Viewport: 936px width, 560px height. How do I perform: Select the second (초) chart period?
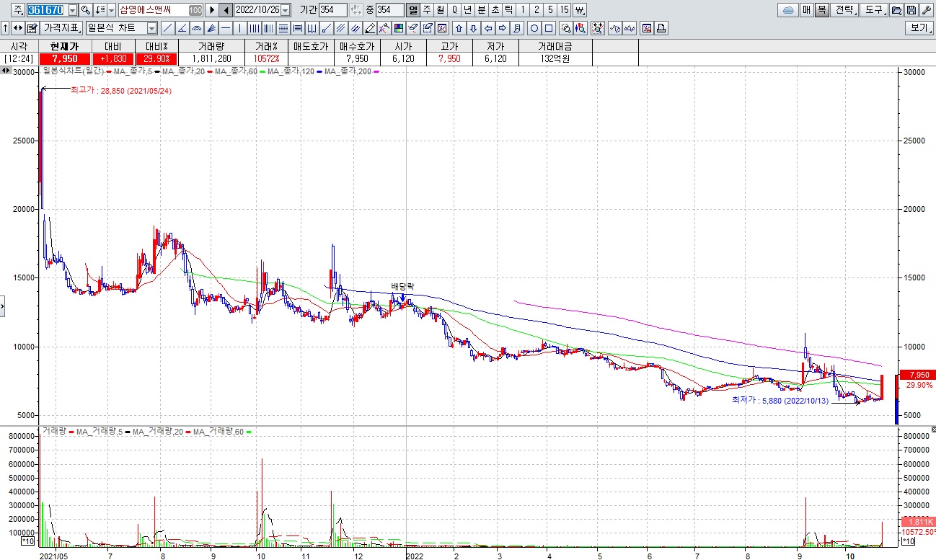coord(495,10)
